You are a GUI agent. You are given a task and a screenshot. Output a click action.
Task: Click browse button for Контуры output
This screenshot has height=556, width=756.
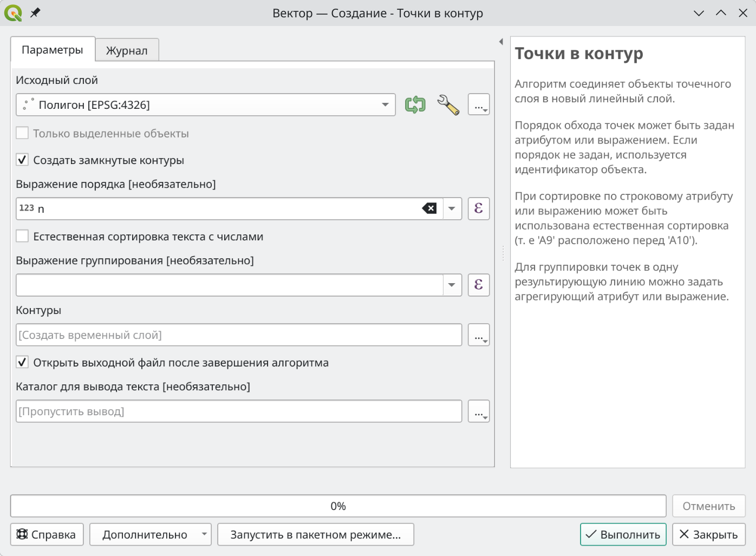479,335
